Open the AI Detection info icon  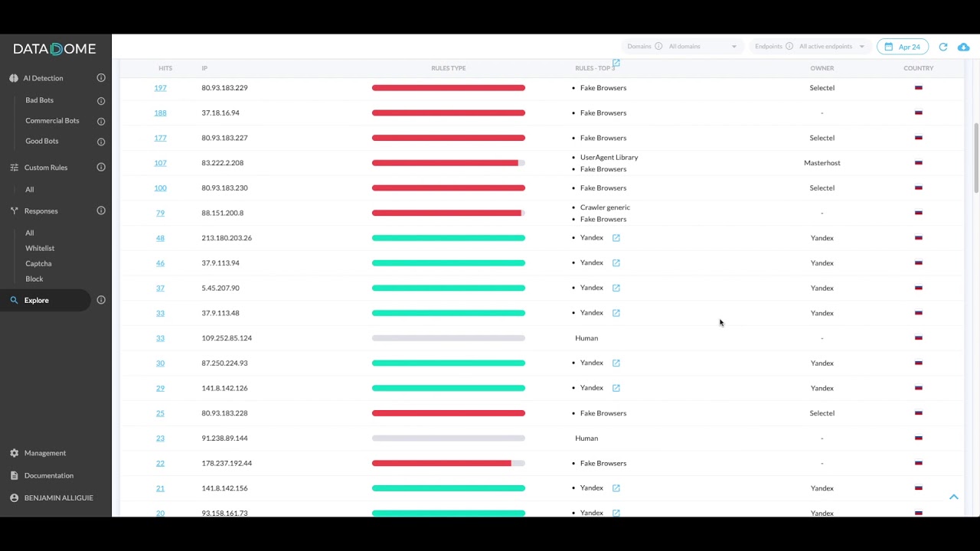101,78
